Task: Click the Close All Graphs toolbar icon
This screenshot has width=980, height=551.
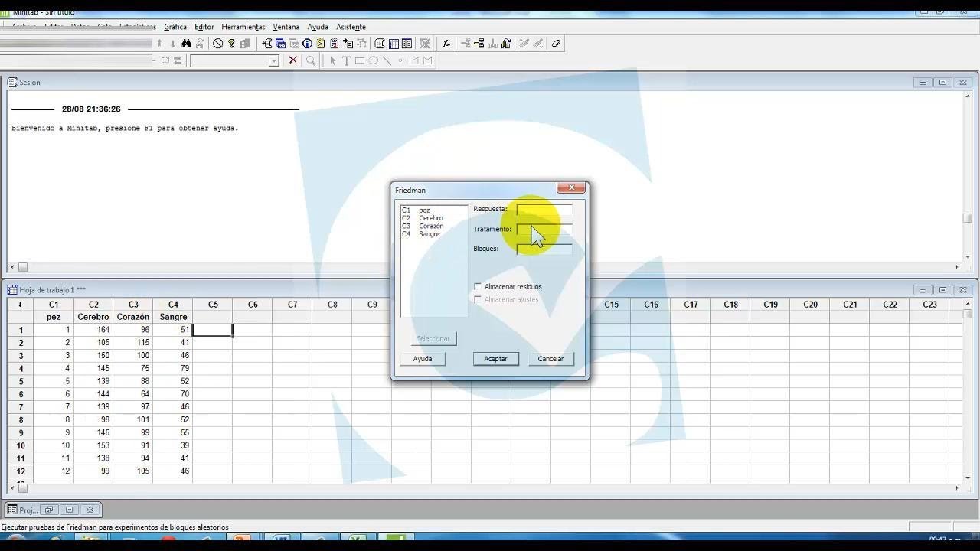Action: point(425,44)
